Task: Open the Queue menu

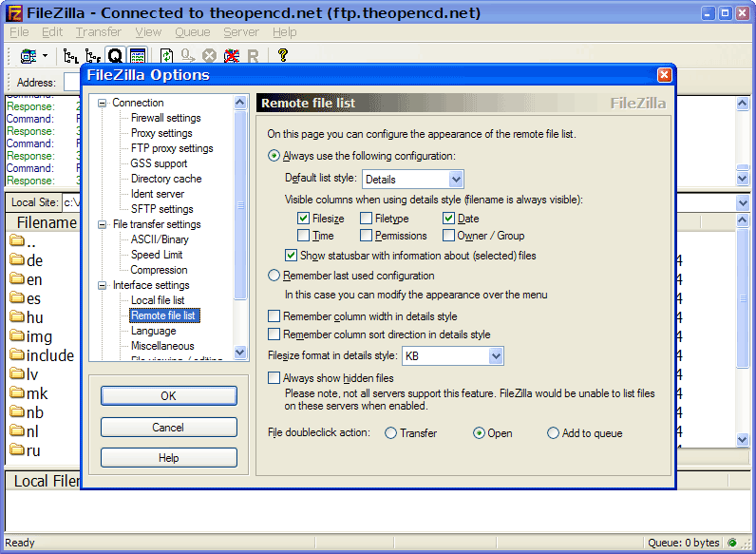Action: [x=193, y=32]
